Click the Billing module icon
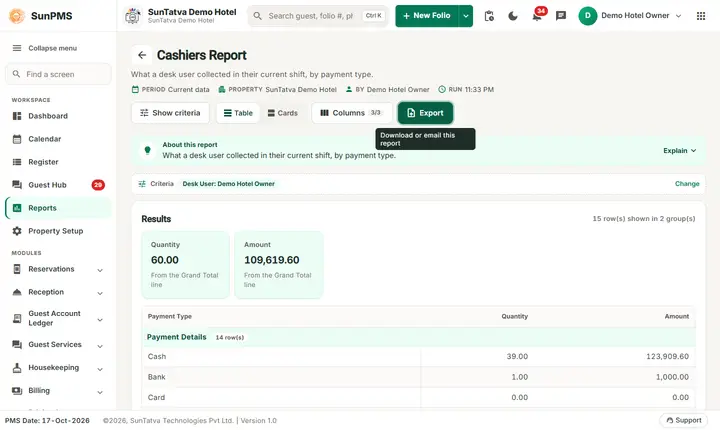This screenshot has height=430, width=720. click(17, 390)
